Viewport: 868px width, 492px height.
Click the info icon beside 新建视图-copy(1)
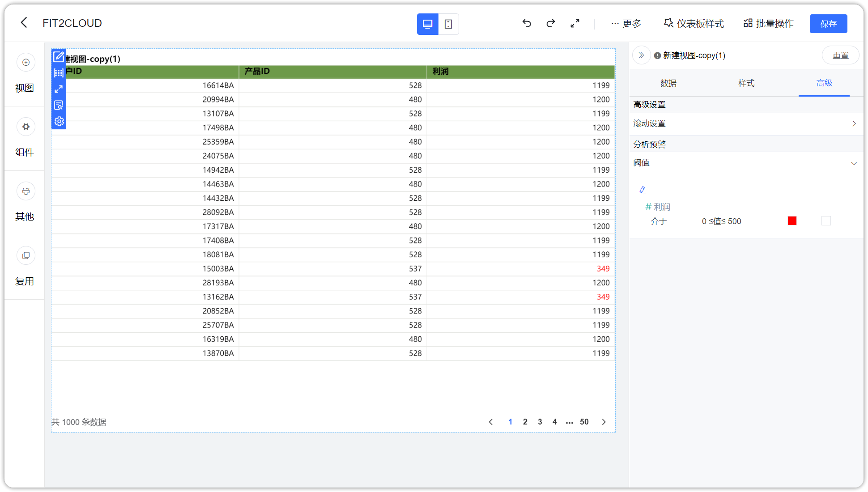click(657, 55)
